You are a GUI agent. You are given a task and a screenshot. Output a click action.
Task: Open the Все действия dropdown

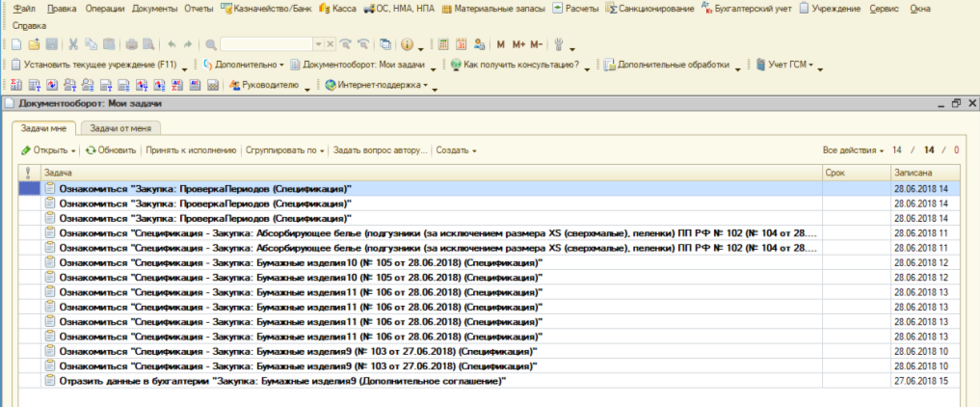click(853, 150)
